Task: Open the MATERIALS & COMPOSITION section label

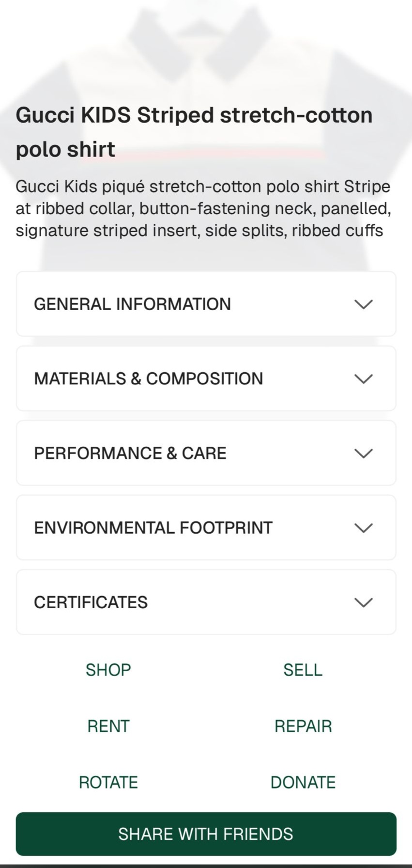Action: 148,379
